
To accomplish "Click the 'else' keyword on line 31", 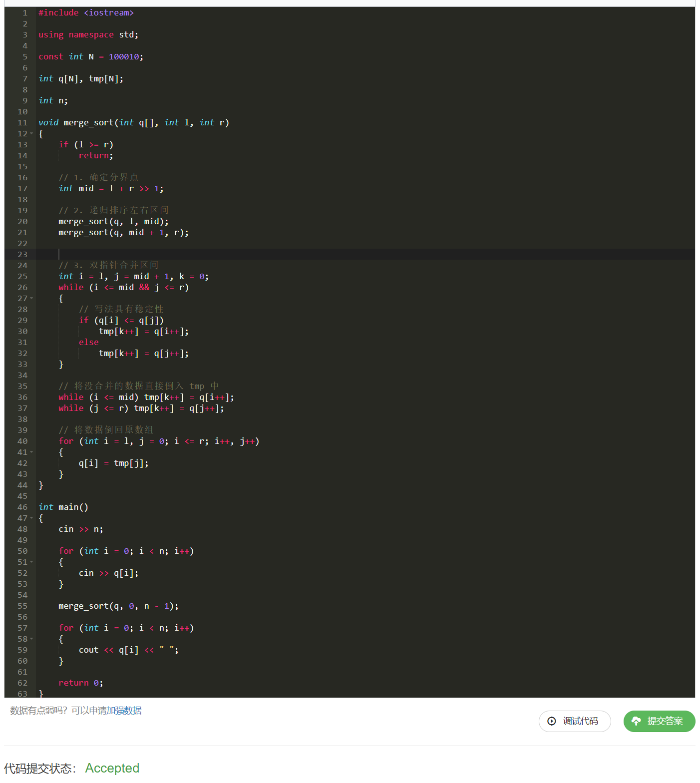I will pos(89,342).
